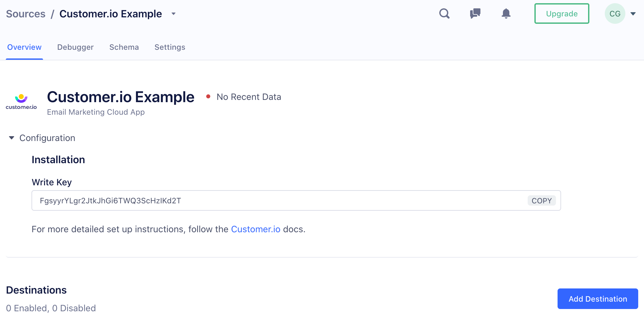
Task: Open the CG user avatar
Action: 615,13
